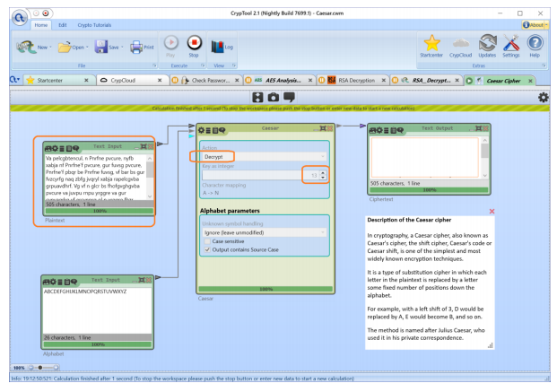
Task: Select the Edit ribbon tab
Action: click(63, 25)
